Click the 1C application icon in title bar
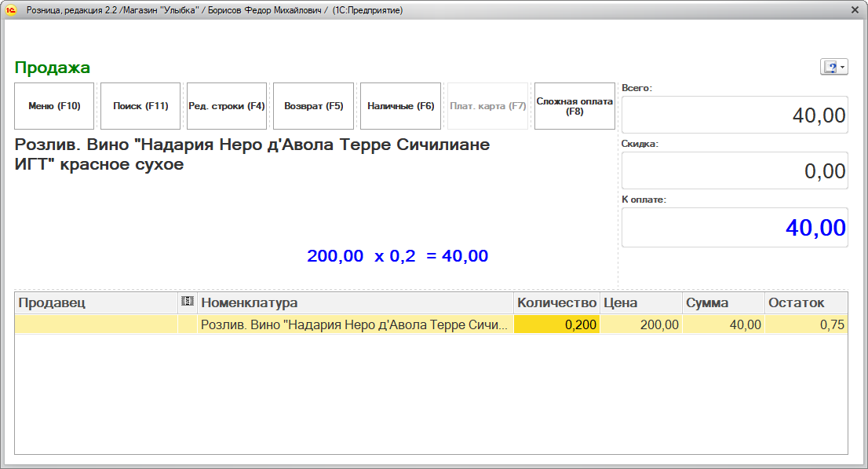Image resolution: width=868 pixels, height=469 pixels. [x=11, y=10]
